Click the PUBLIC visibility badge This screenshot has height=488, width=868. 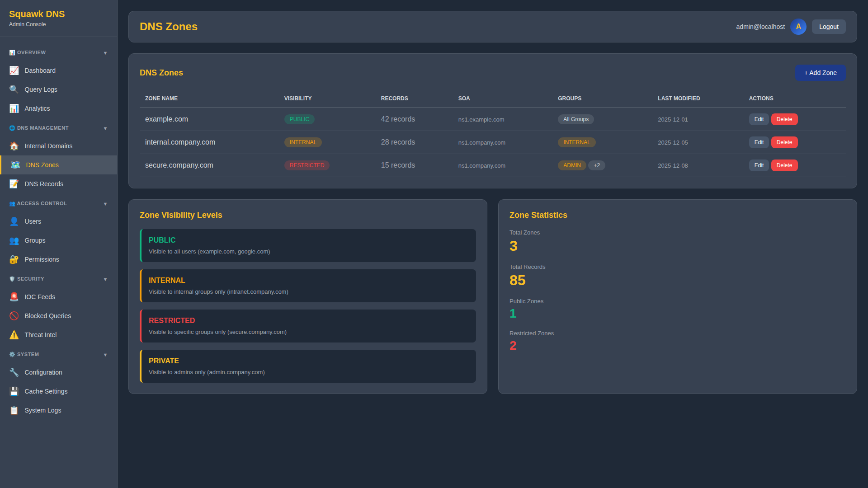(x=299, y=119)
